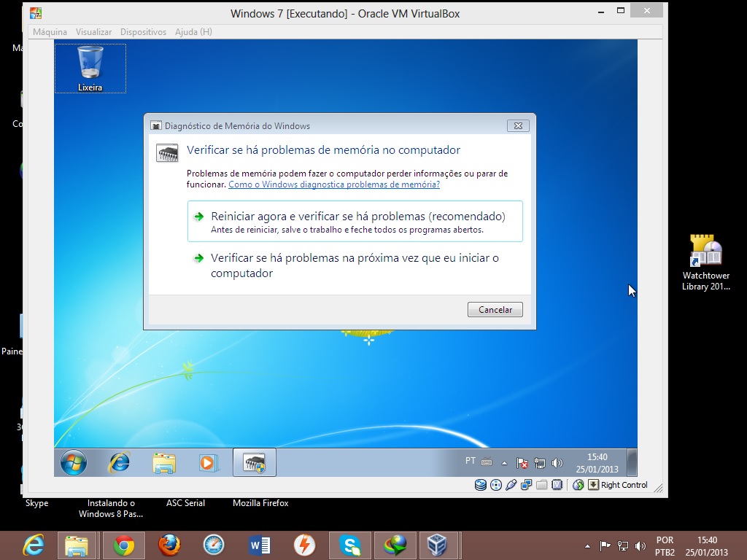Close the Diagnóstico de Memória dialog
Screen dimensions: 747x560
tap(518, 125)
